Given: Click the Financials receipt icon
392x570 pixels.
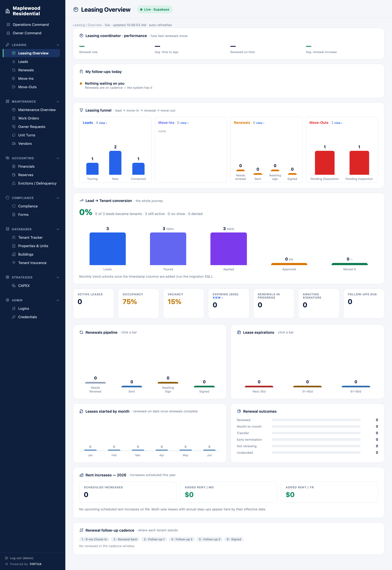Looking at the screenshot, I should [14, 166].
